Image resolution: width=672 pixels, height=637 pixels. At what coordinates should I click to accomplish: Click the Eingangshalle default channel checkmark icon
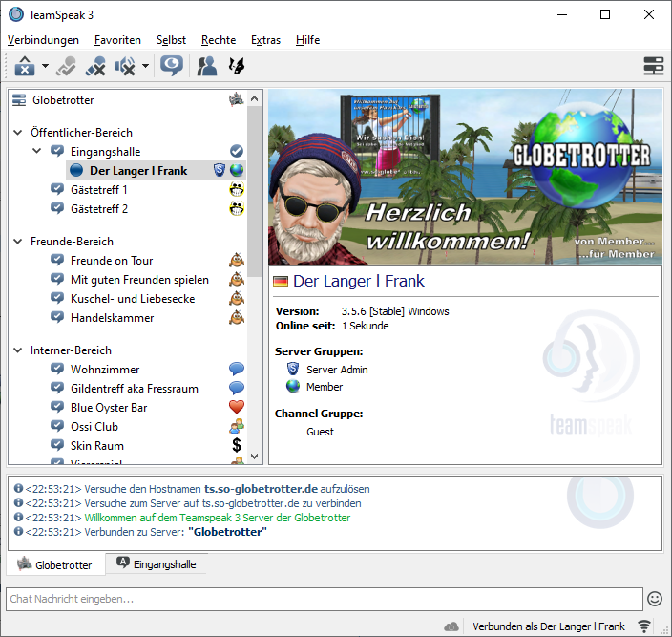[237, 151]
